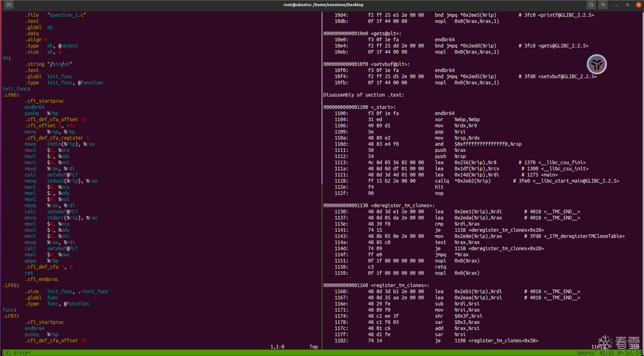Place cursor on init_func: label line

pyautogui.click(x=16, y=89)
